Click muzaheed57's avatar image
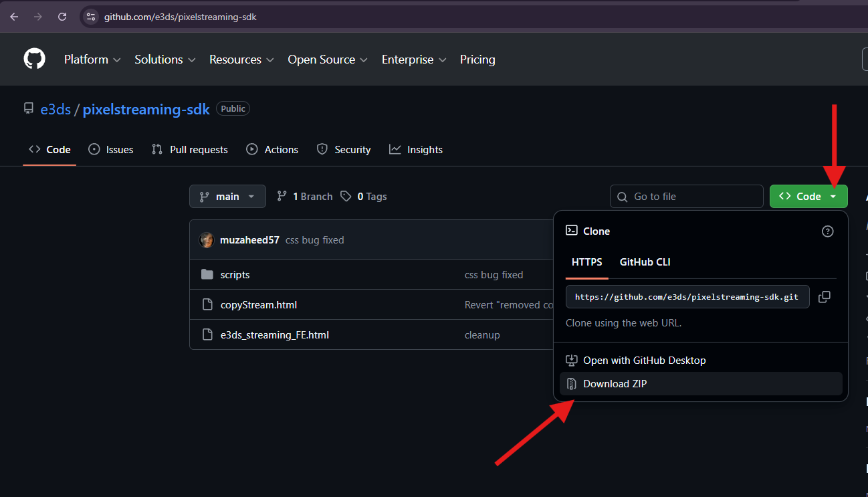The height and width of the screenshot is (497, 868). (x=207, y=240)
